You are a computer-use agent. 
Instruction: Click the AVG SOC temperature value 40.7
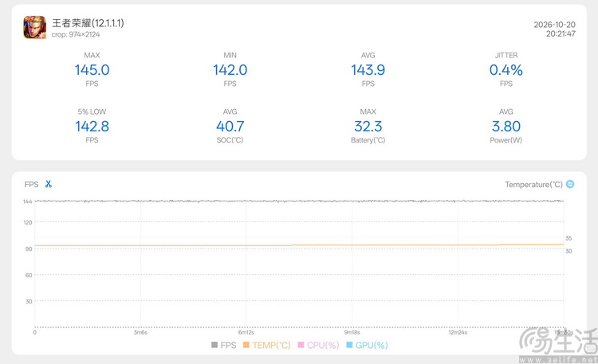230,127
